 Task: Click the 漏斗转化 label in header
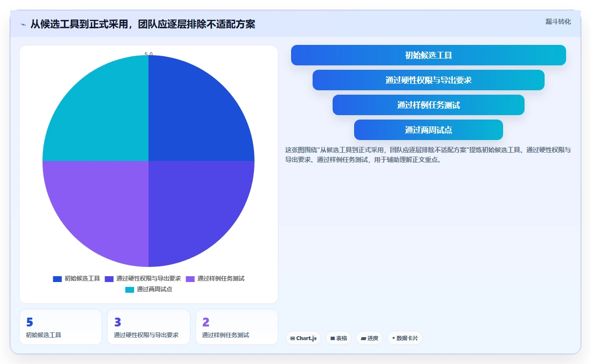[x=558, y=21]
